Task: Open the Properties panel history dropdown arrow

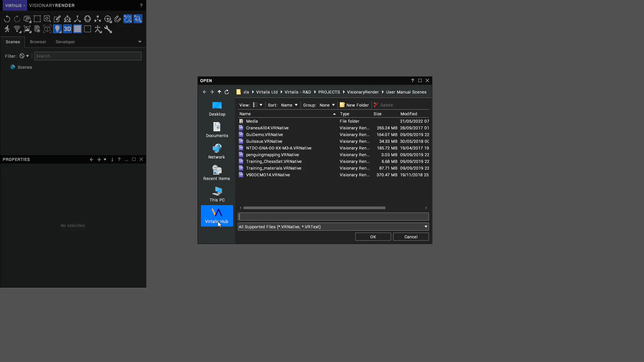Action: point(105,160)
